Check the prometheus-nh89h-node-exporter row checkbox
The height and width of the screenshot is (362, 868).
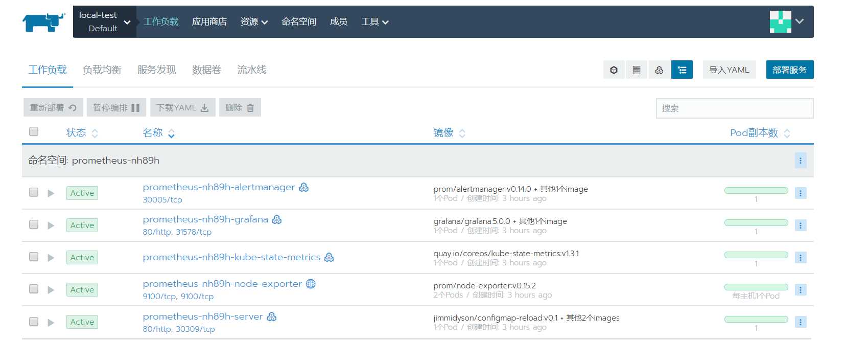pyautogui.click(x=34, y=289)
